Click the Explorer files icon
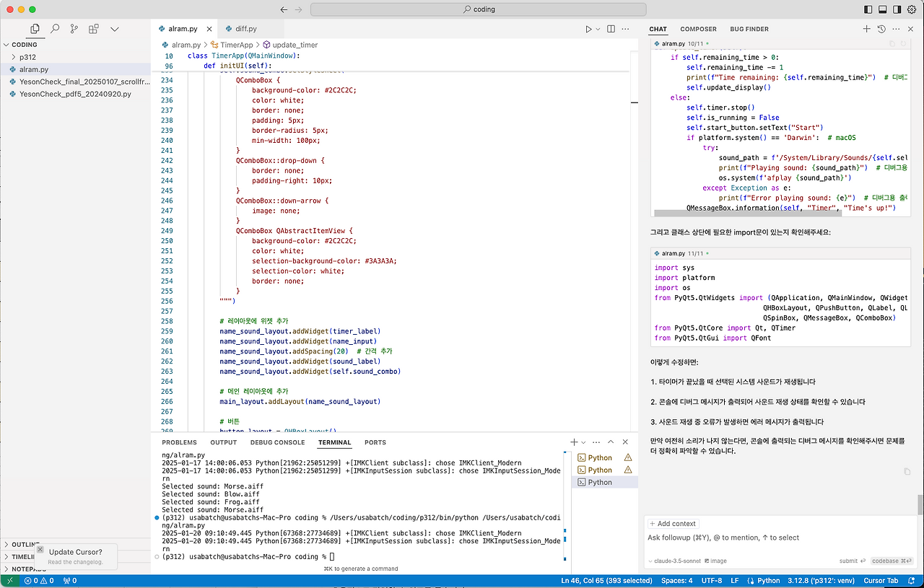This screenshot has height=588, width=924. 34,29
